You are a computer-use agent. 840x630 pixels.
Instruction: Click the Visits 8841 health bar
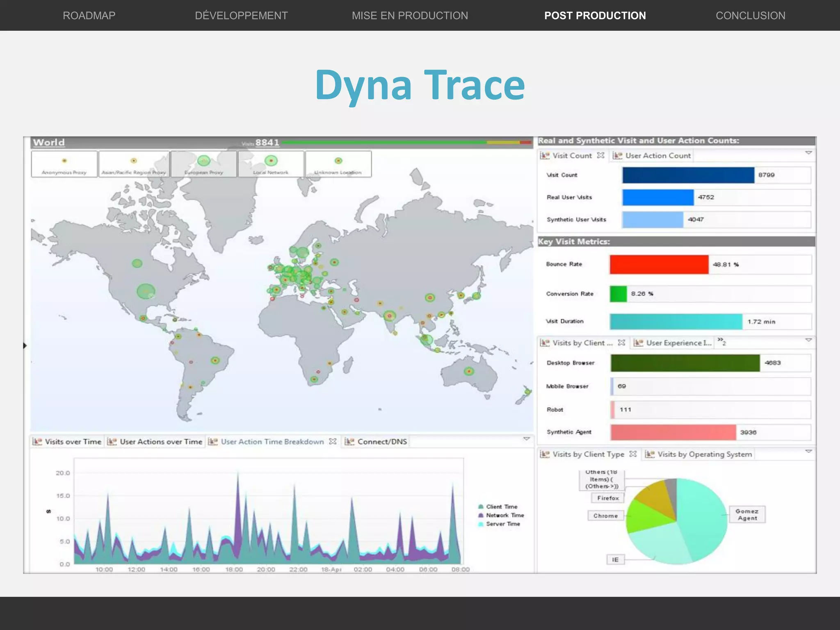(406, 142)
